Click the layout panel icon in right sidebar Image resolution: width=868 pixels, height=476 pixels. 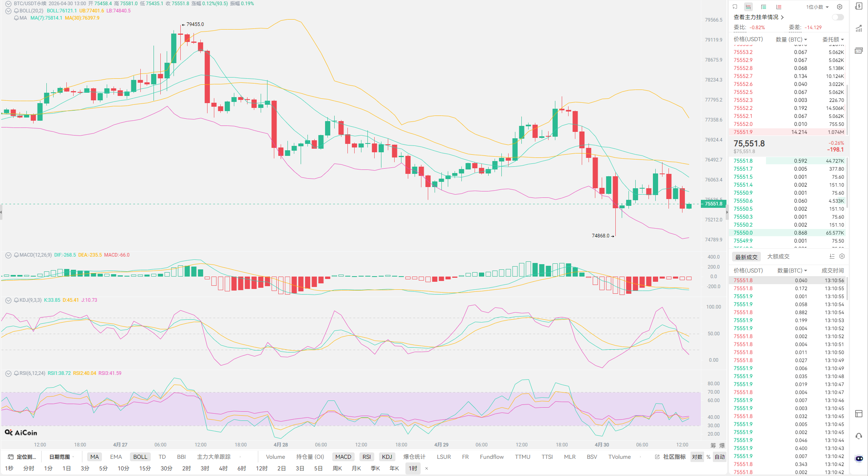click(859, 414)
